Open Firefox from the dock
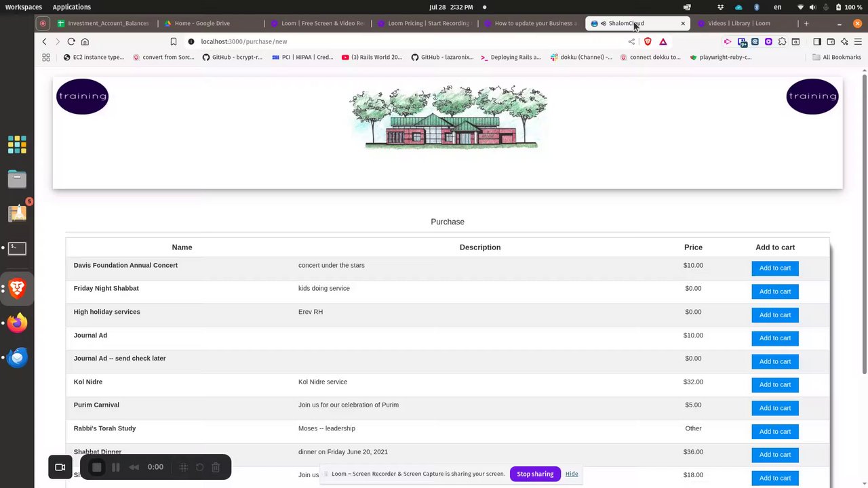 (17, 323)
